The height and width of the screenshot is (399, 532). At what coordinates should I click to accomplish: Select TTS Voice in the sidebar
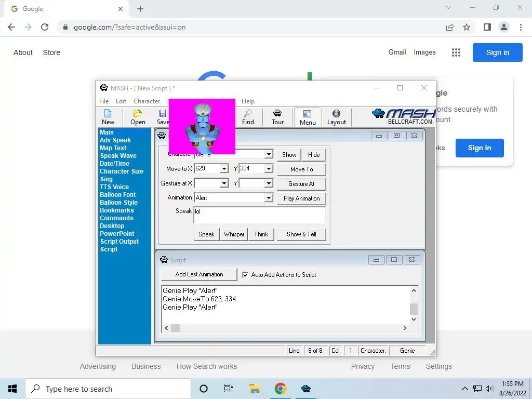click(114, 187)
